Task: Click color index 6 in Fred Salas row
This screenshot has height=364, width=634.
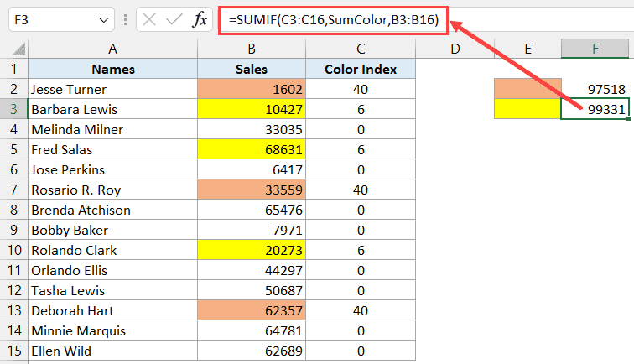Action: pos(361,149)
